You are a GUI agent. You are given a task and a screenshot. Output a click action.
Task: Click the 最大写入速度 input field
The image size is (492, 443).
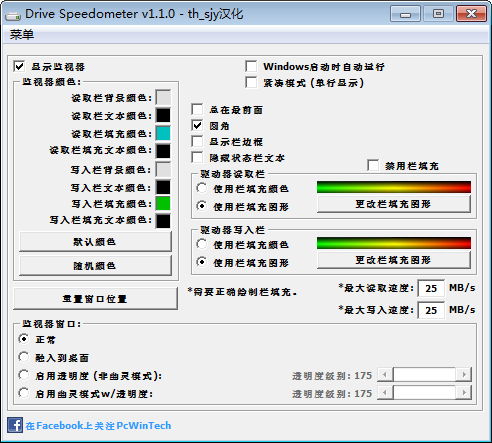(431, 310)
